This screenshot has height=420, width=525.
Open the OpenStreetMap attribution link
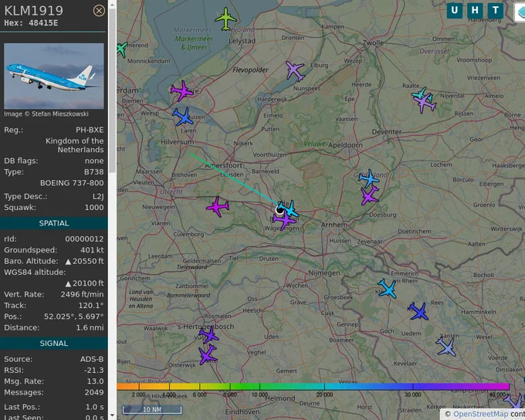(x=480, y=415)
